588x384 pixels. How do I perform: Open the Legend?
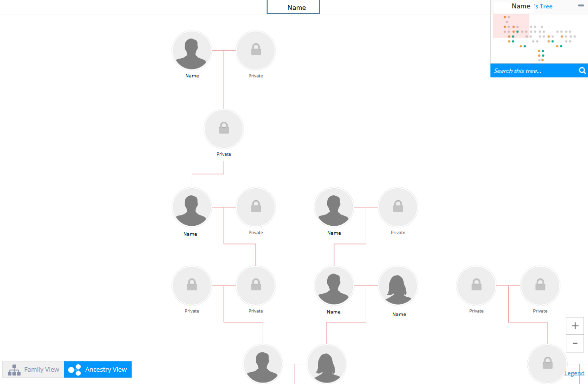(574, 373)
